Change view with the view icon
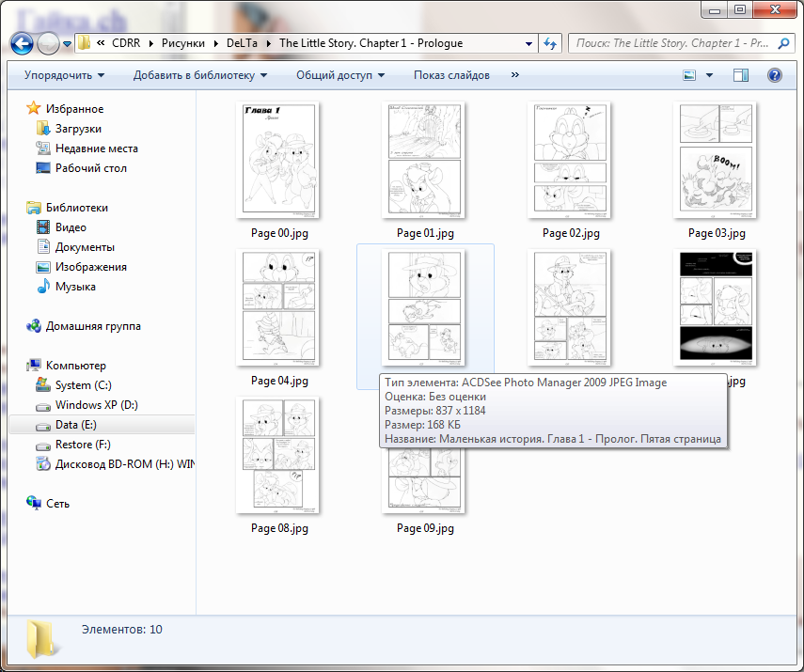This screenshot has width=804, height=672. (689, 75)
